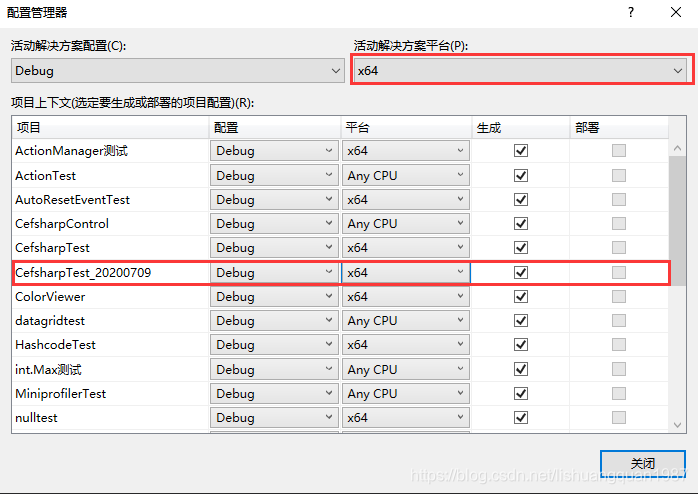
Task: Click the 生成 column header
Action: 520,128
